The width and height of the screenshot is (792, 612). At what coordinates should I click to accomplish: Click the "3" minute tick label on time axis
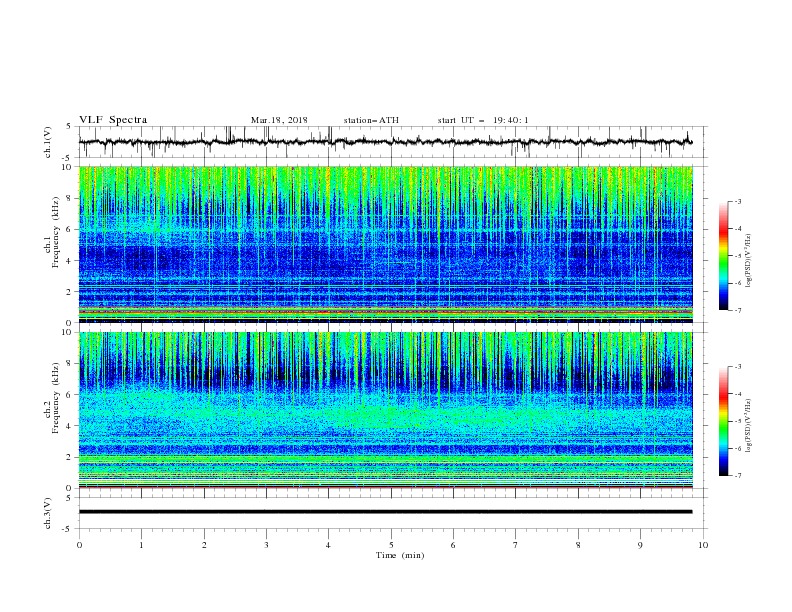pos(267,545)
